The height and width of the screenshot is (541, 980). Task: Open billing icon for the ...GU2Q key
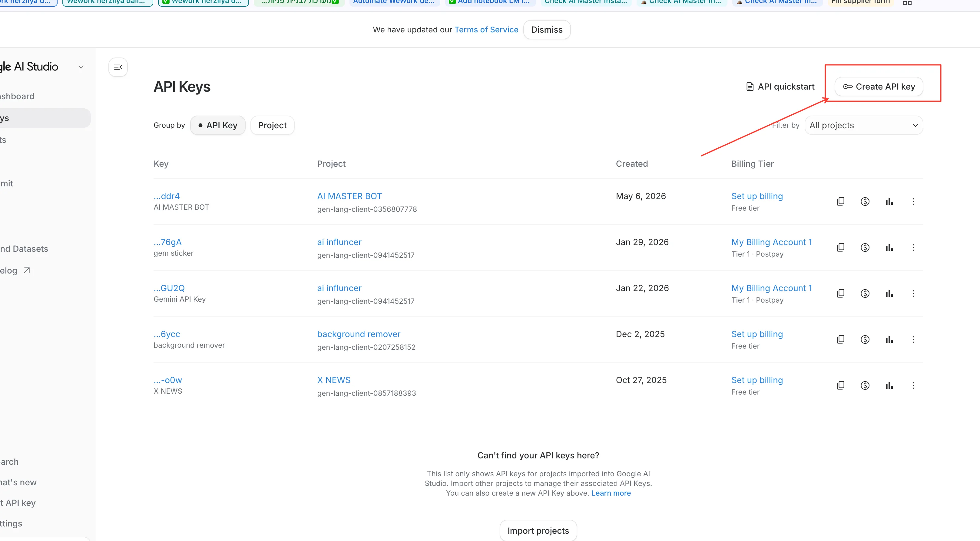click(x=865, y=293)
